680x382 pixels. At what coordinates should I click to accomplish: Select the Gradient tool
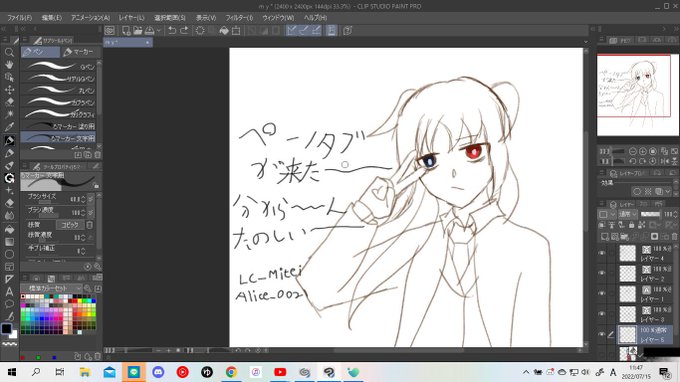pyautogui.click(x=9, y=242)
